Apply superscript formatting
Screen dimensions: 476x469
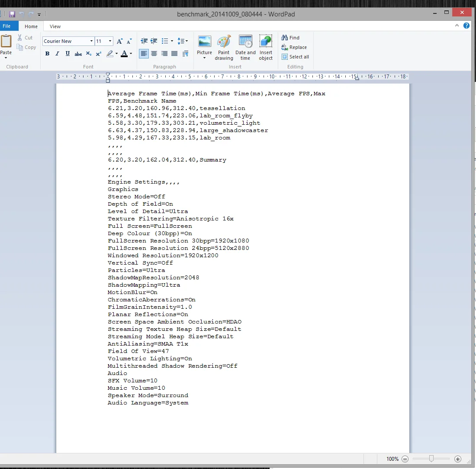[x=99, y=54]
